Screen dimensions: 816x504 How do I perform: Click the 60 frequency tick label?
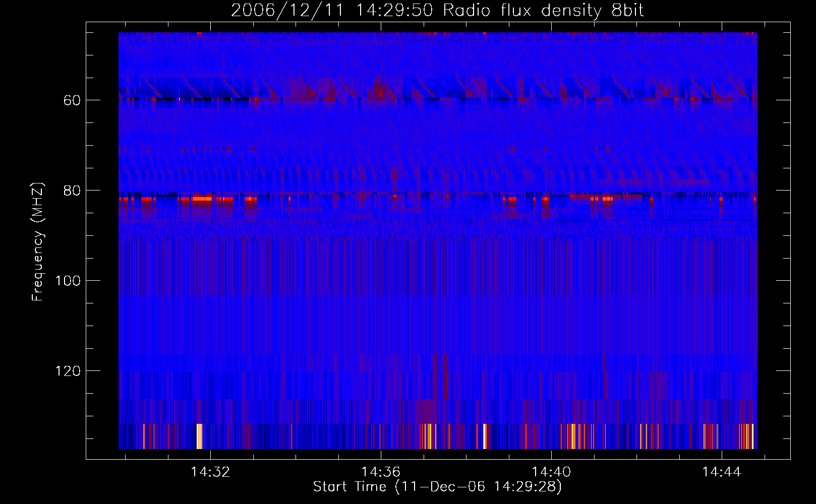(x=72, y=100)
